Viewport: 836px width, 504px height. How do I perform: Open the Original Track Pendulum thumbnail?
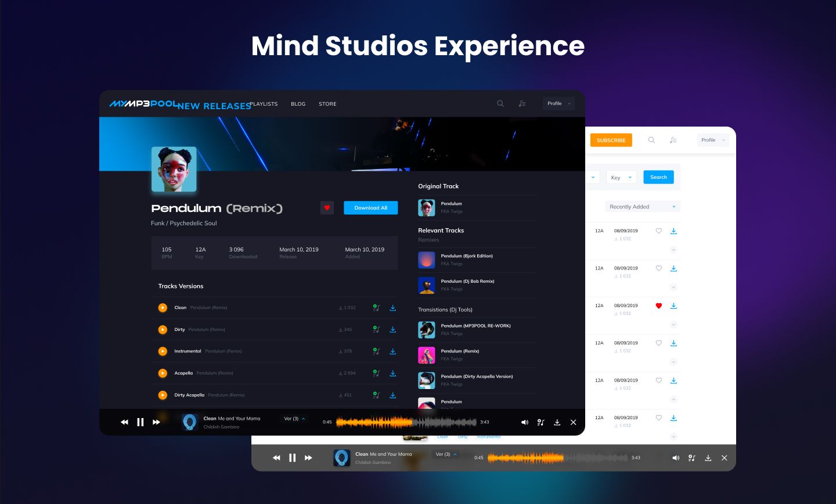point(427,207)
